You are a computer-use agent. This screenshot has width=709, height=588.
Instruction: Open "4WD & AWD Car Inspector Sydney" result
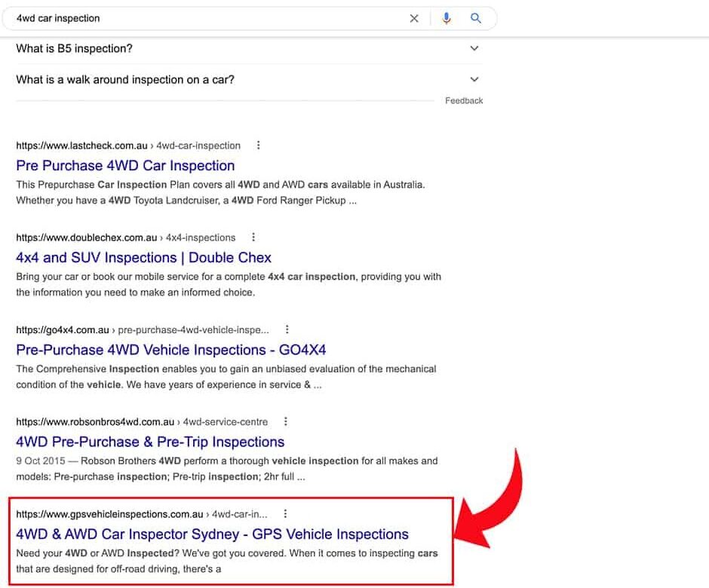[x=212, y=534]
